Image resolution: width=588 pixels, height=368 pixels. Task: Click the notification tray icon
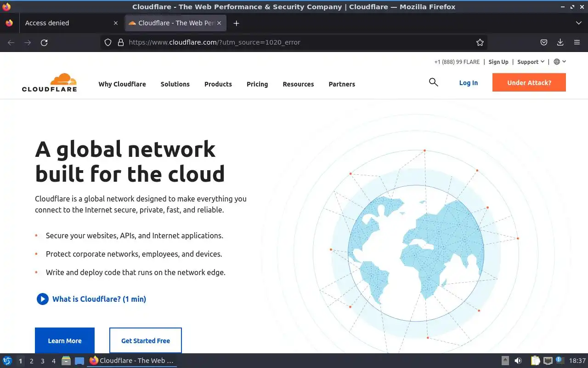pyautogui.click(x=560, y=360)
